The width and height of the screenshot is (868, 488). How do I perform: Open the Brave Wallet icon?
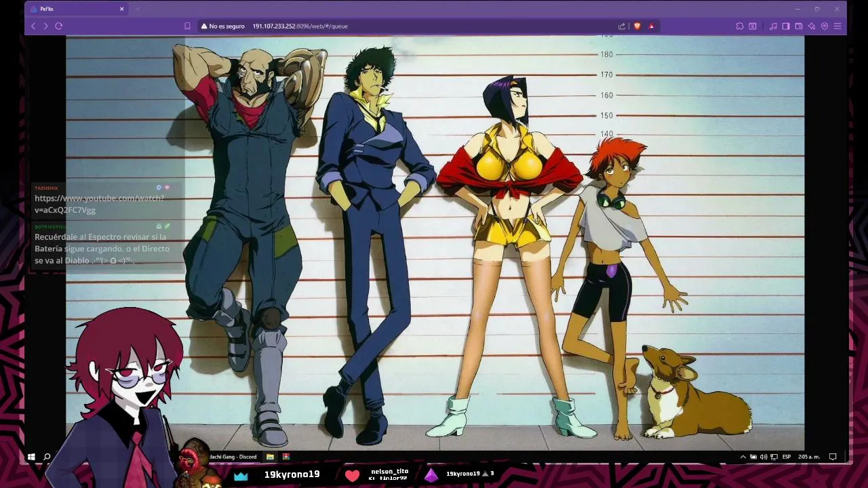point(799,26)
